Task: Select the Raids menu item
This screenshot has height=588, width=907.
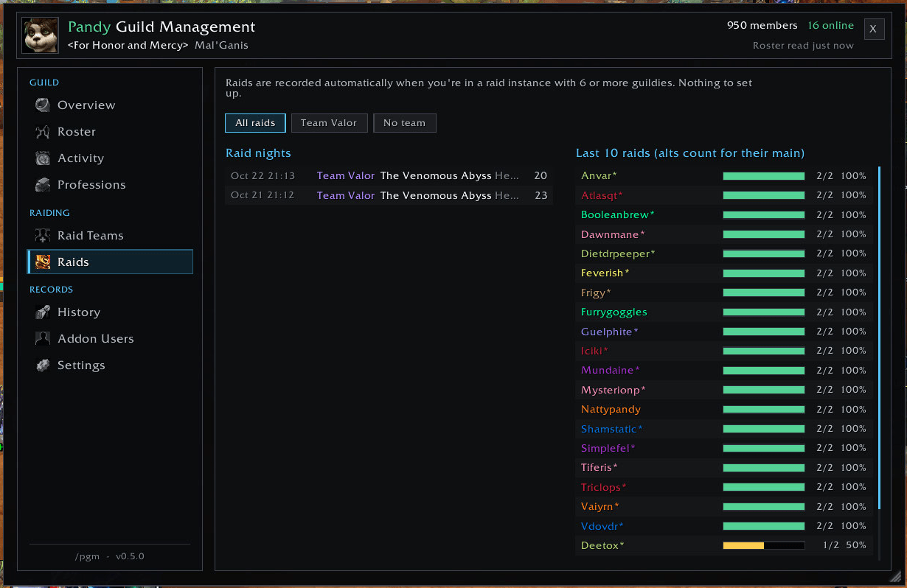Action: click(x=111, y=262)
